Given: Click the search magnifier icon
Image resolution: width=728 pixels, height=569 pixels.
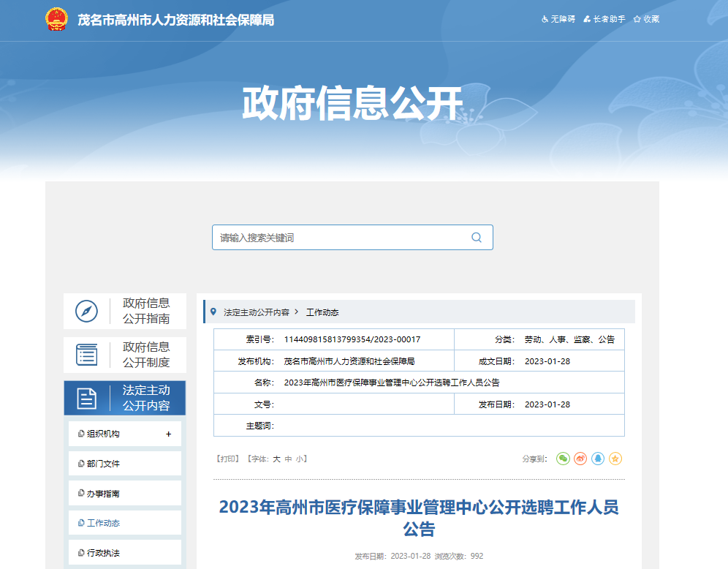Looking at the screenshot, I should click(477, 238).
